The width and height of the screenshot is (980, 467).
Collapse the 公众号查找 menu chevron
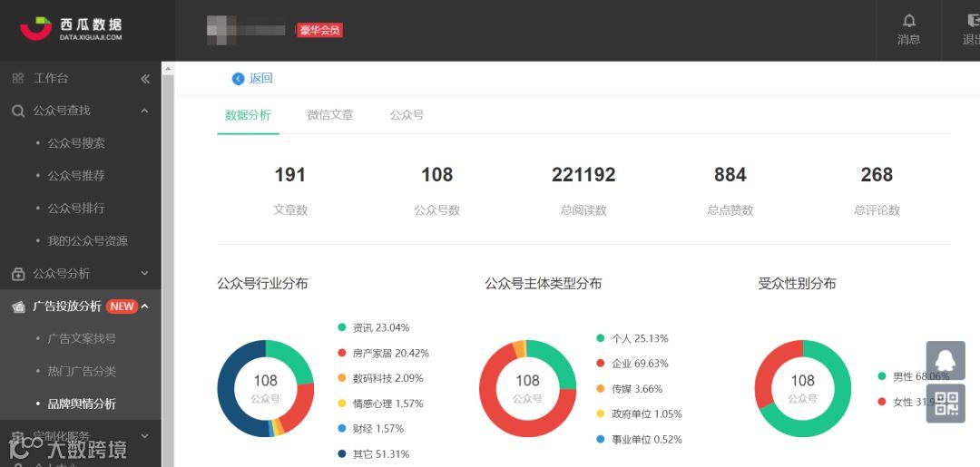(144, 111)
